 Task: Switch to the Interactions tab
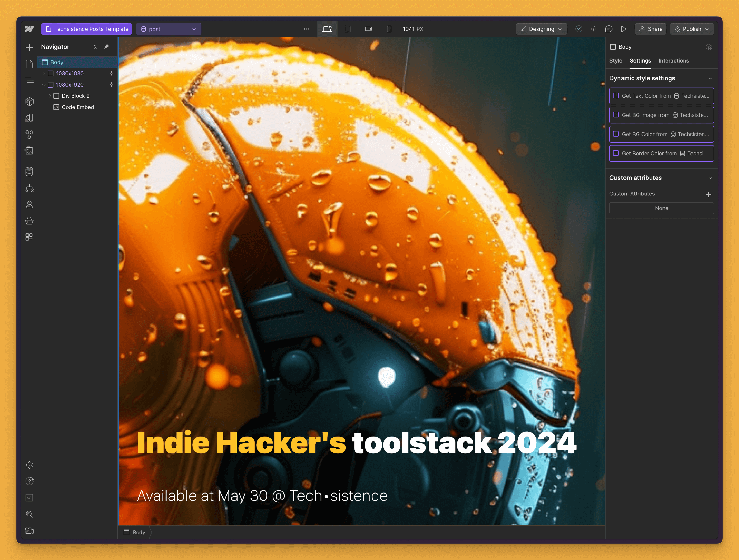click(674, 60)
